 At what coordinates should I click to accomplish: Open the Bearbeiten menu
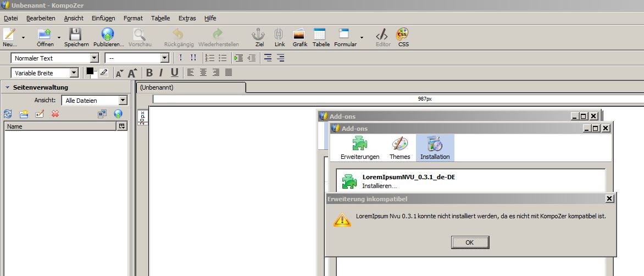coord(41,18)
